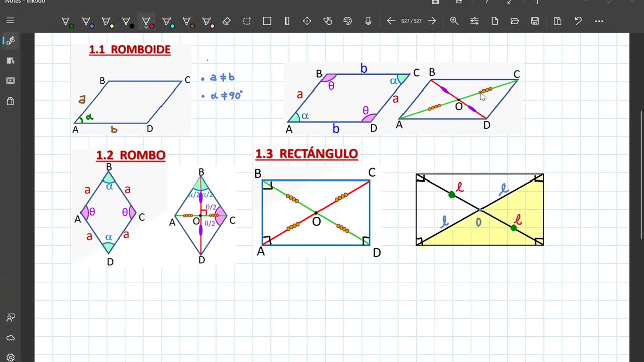644x362 pixels.
Task: Create a new blank page
Action: click(495, 21)
